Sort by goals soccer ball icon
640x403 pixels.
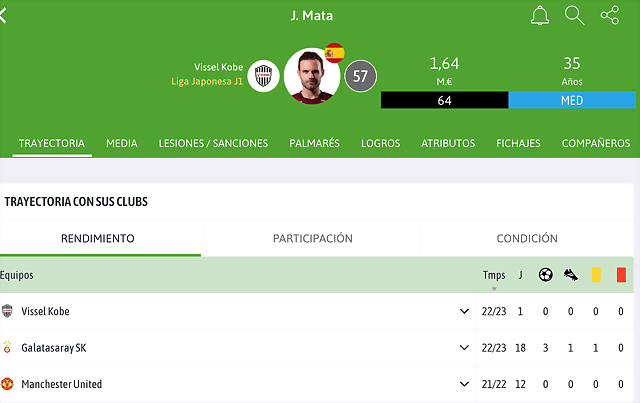pyautogui.click(x=546, y=275)
